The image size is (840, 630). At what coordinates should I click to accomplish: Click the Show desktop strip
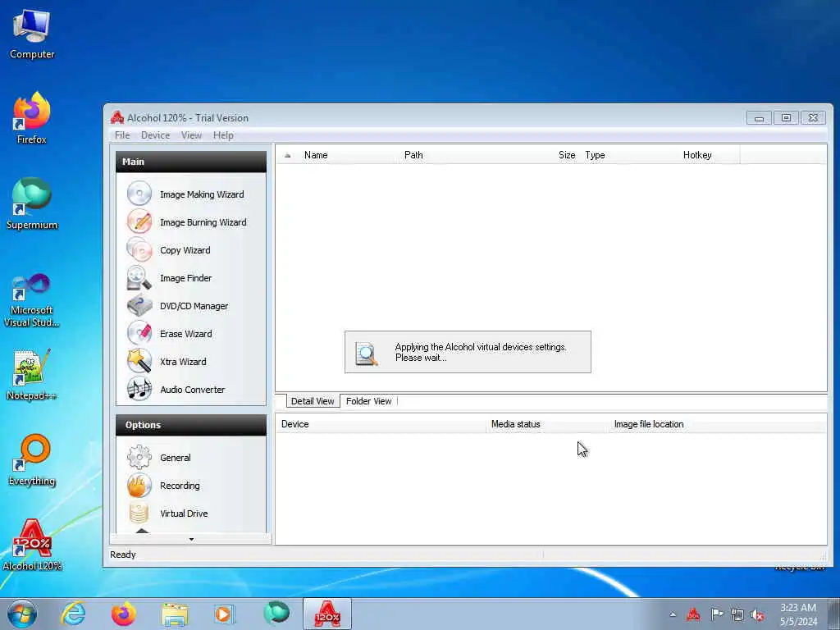(834, 614)
